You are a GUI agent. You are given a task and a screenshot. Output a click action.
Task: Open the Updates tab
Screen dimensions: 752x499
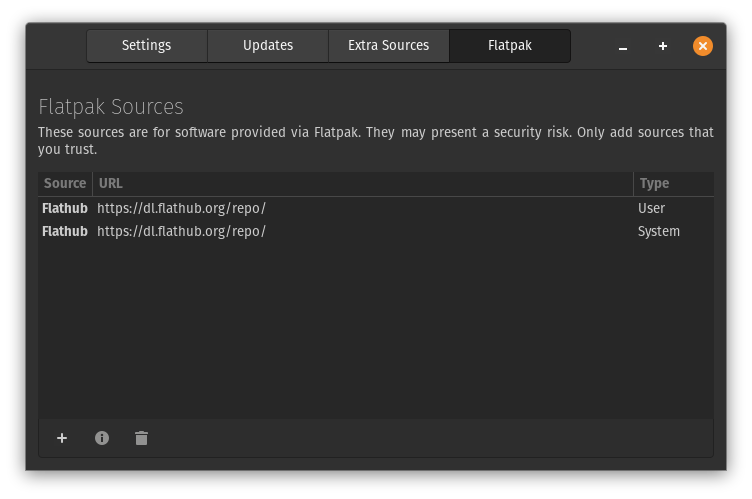(268, 45)
